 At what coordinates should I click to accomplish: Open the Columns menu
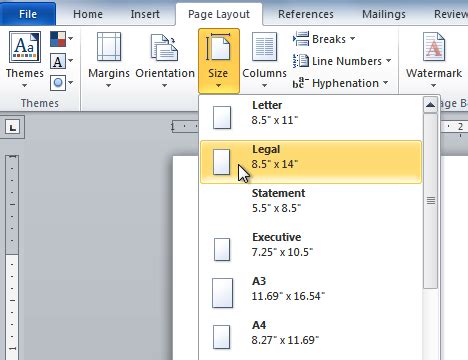264,60
